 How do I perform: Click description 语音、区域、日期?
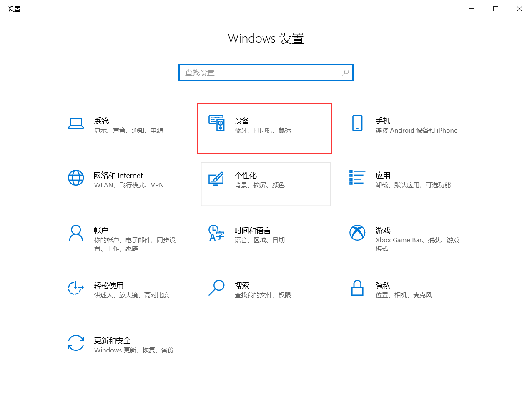[x=260, y=240]
